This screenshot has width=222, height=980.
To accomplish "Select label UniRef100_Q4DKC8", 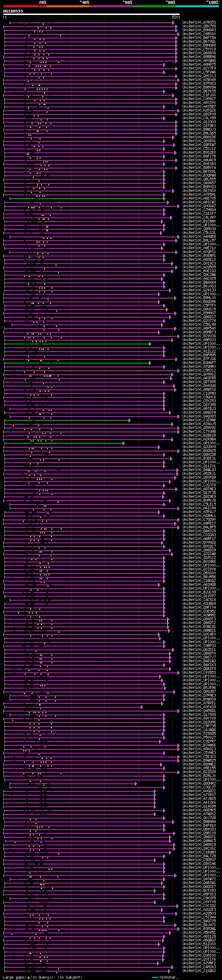I will (x=199, y=844).
